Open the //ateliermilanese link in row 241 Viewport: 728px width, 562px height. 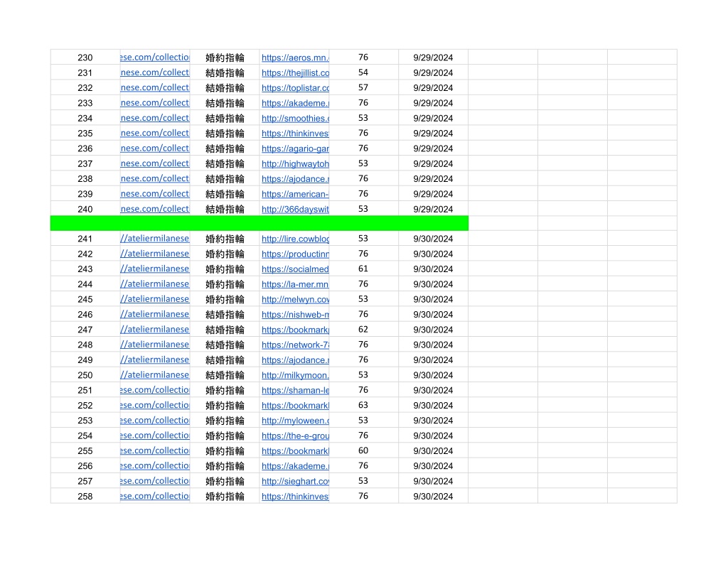154,239
